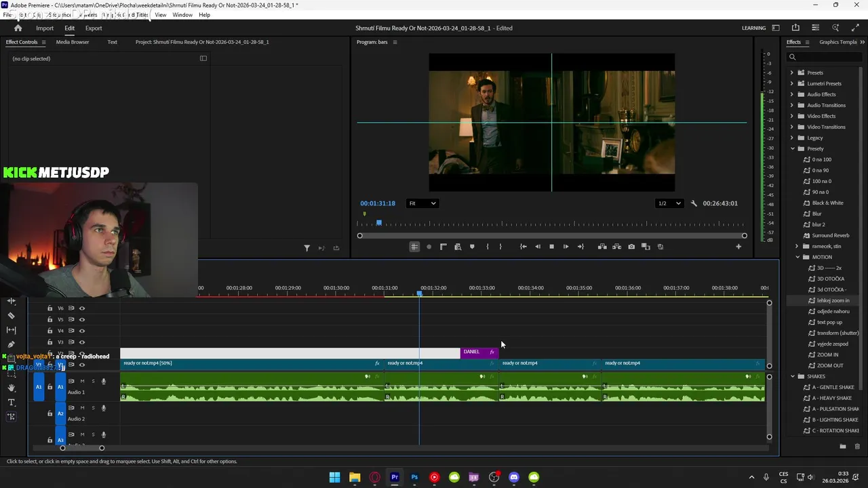The image size is (868, 488).
Task: Switch to Export workspace tab
Action: (x=94, y=28)
